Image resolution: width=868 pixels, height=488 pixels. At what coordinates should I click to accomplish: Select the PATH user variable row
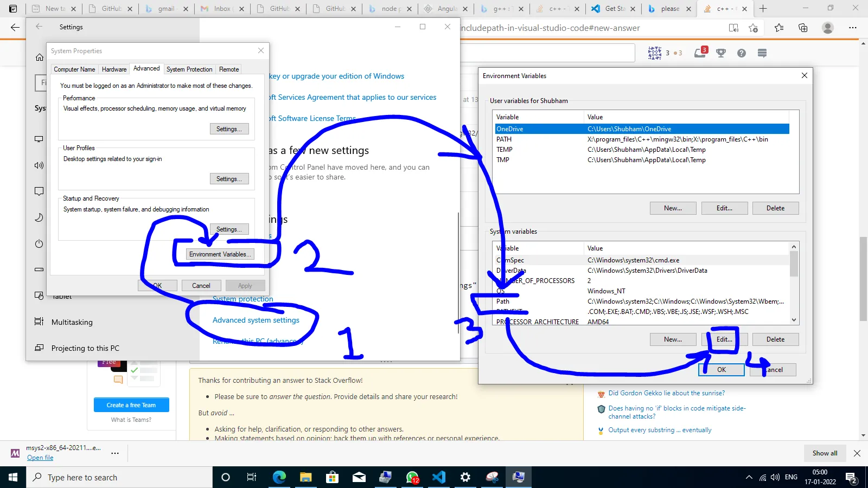click(642, 139)
